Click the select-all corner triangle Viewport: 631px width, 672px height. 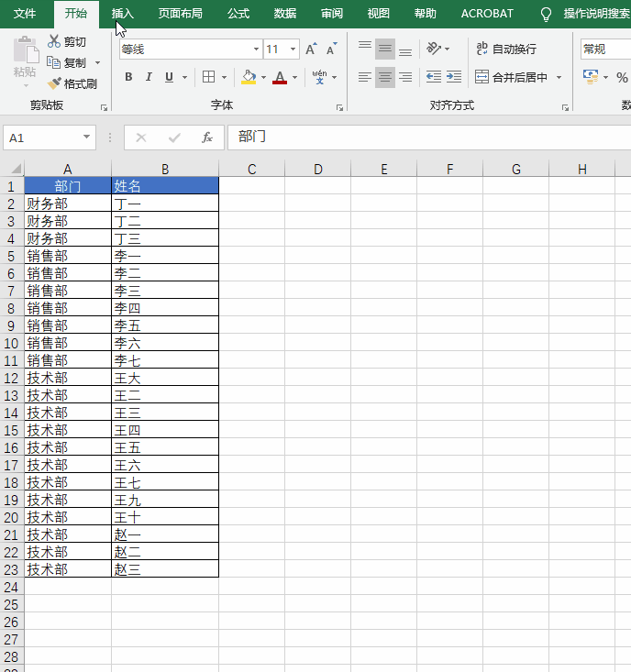pos(16,169)
